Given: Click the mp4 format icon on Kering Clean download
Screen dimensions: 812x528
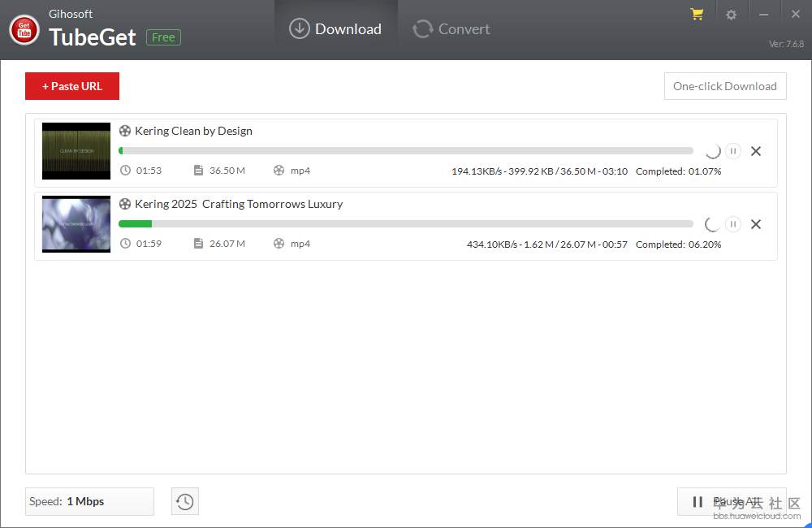Looking at the screenshot, I should coord(280,171).
